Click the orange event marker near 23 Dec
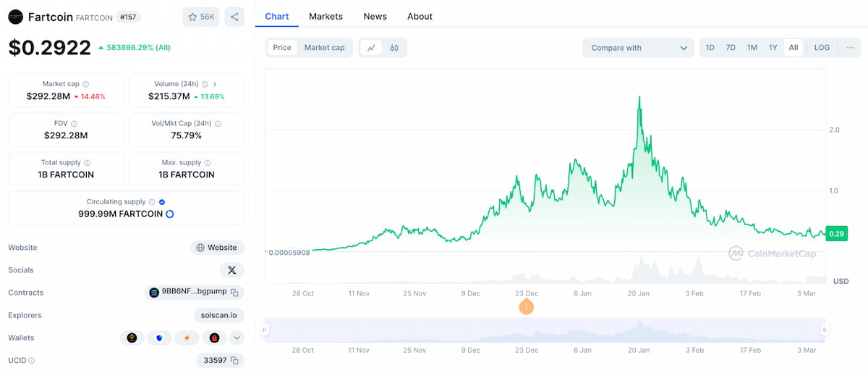Screen dimensions: 868x373 526,307
